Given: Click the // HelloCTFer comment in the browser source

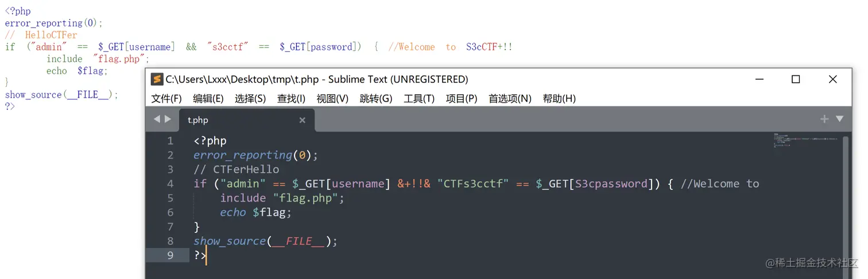Looking at the screenshot, I should [41, 35].
